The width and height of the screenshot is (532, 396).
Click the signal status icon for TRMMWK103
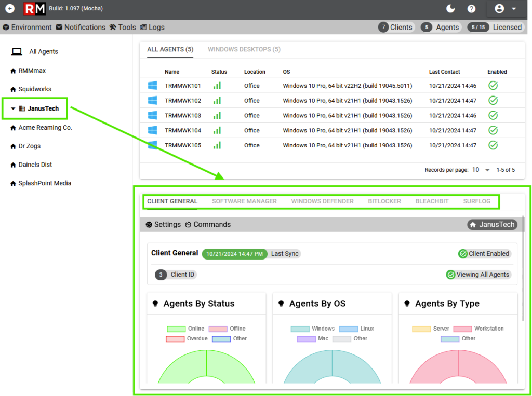pyautogui.click(x=217, y=115)
